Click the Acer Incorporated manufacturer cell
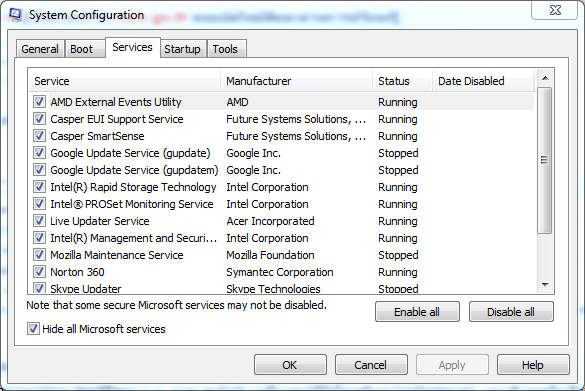This screenshot has height=391, width=585. pyautogui.click(x=270, y=221)
